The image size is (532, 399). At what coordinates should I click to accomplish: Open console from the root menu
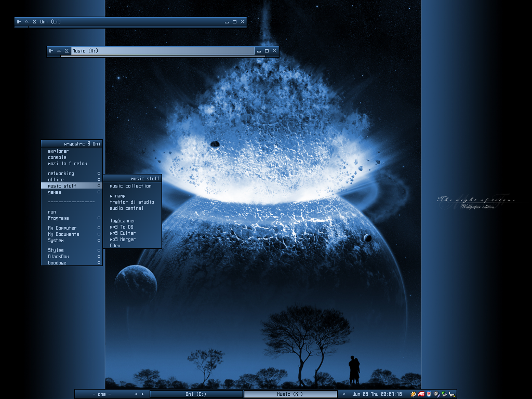(x=72, y=157)
